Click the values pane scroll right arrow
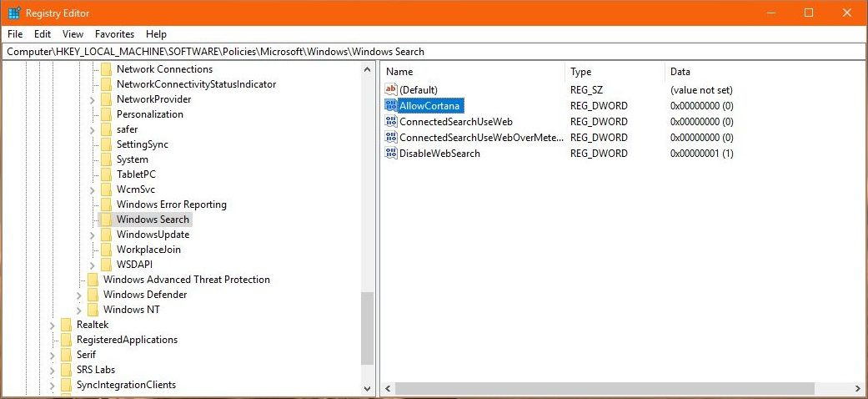The image size is (868, 399). tap(857, 389)
